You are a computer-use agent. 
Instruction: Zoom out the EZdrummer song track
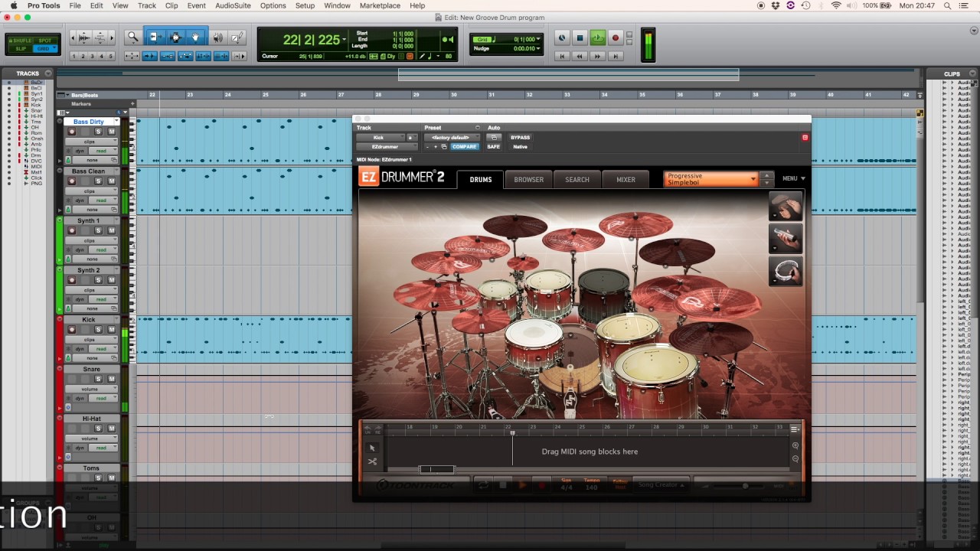795,459
